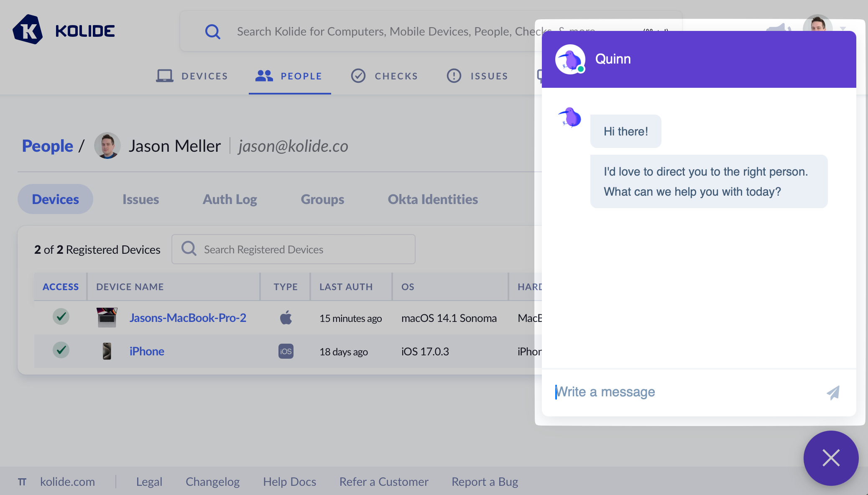Open the Help Docs footer link
Screen dimensions: 868x495
pyautogui.click(x=289, y=482)
